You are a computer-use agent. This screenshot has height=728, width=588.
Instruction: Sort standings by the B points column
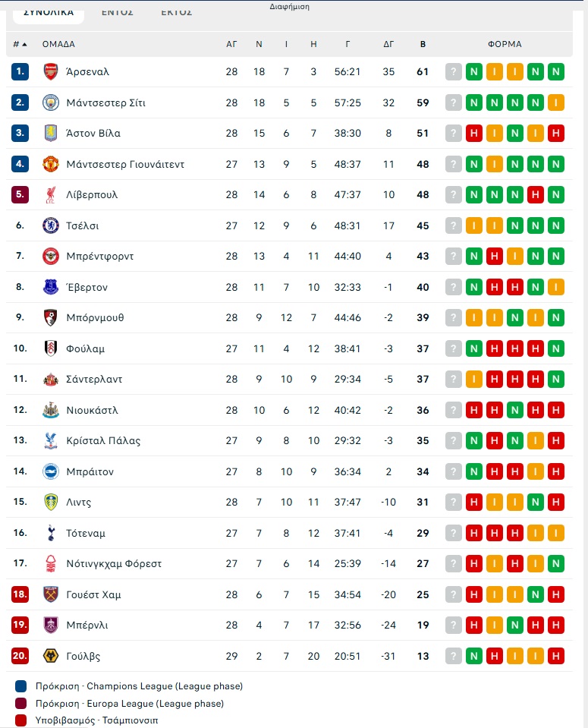pyautogui.click(x=423, y=44)
